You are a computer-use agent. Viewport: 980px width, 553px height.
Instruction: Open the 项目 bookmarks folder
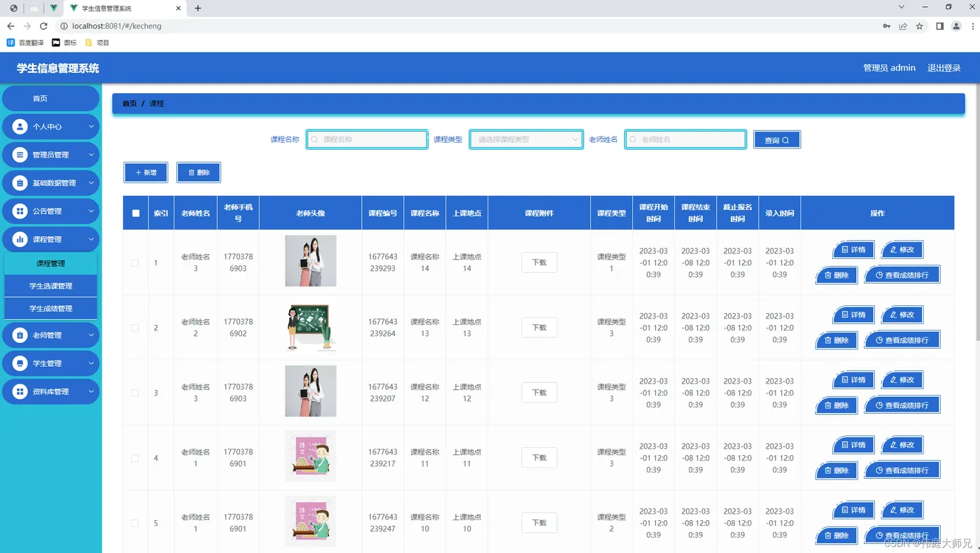[x=97, y=43]
